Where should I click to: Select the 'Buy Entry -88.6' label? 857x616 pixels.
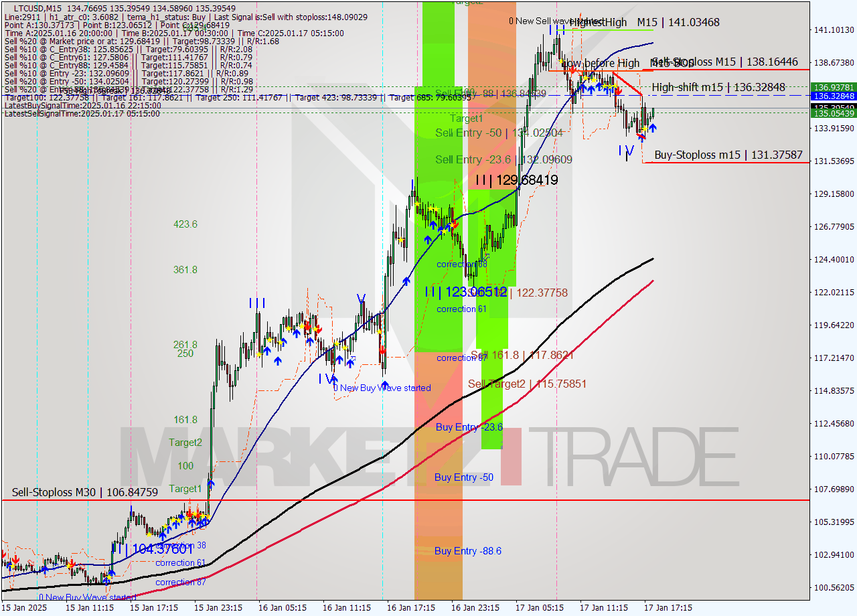tap(468, 551)
